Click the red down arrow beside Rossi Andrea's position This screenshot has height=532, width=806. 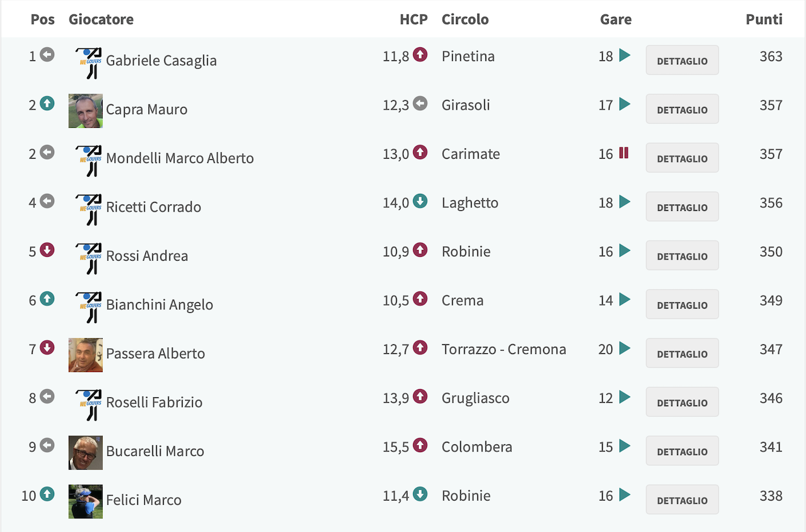(x=47, y=250)
